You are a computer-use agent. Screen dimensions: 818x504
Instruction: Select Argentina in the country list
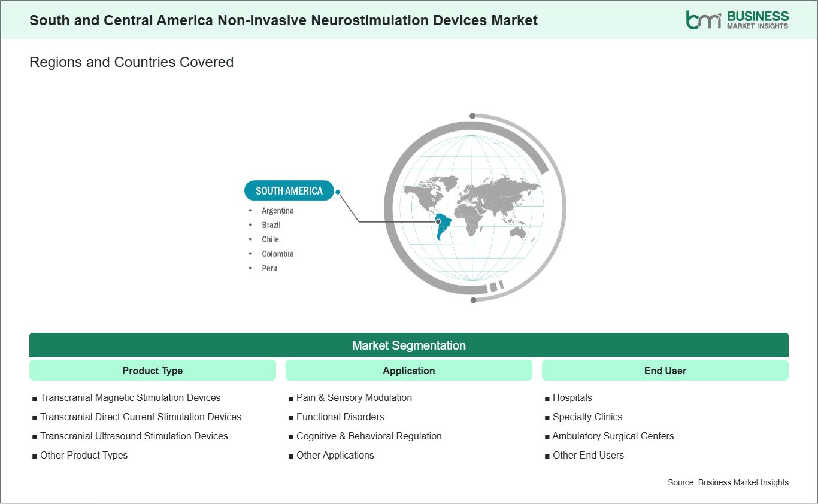[x=278, y=211]
